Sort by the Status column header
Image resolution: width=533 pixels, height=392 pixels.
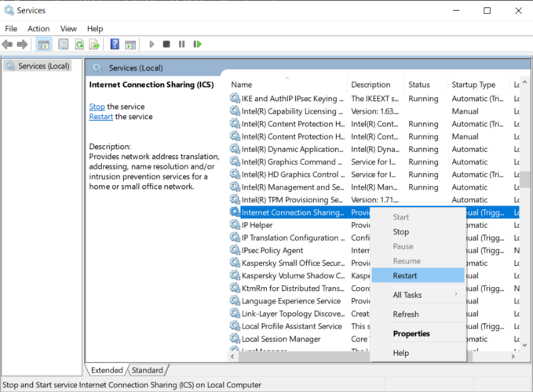[426, 85]
